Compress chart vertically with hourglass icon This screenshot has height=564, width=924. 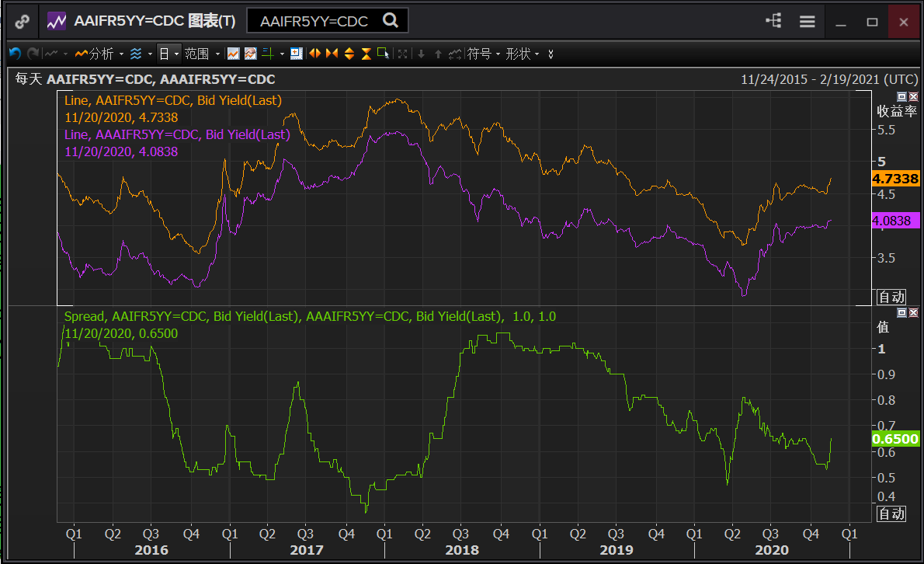366,54
